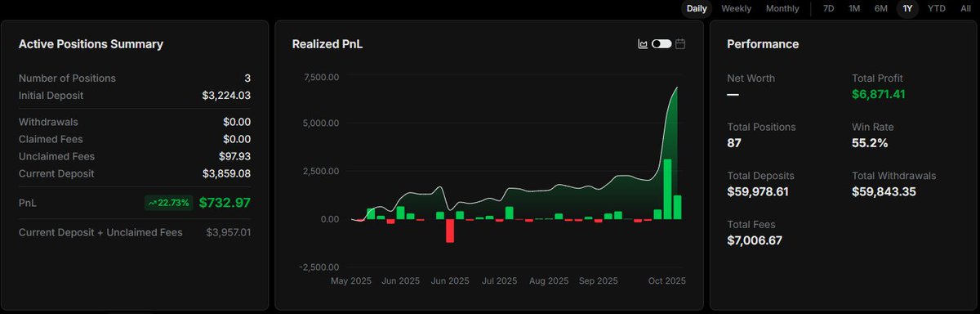980x314 pixels.
Task: Choose the YTD time range
Action: click(937, 8)
